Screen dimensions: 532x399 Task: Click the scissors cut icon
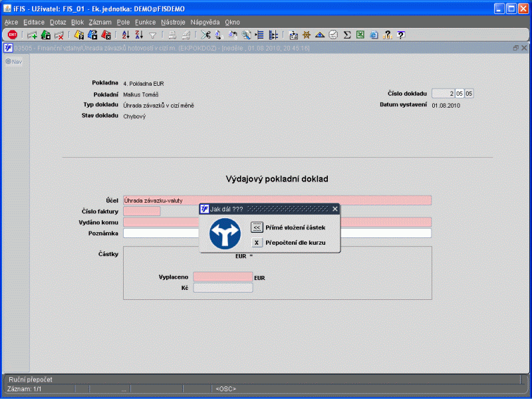[205, 35]
